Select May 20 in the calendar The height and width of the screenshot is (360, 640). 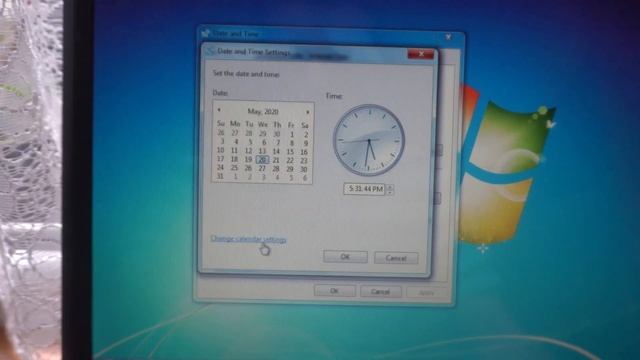pos(262,160)
